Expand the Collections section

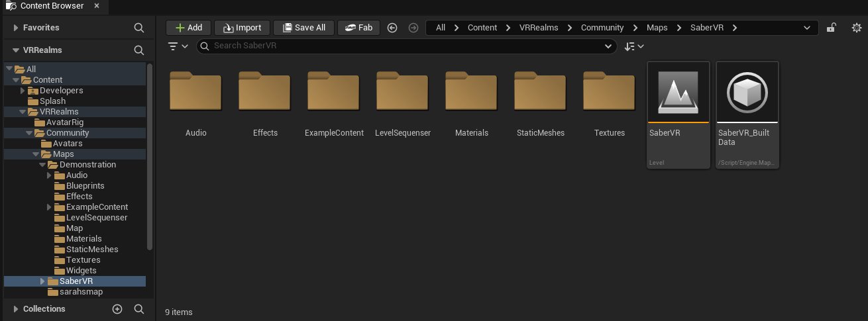pyautogui.click(x=16, y=309)
